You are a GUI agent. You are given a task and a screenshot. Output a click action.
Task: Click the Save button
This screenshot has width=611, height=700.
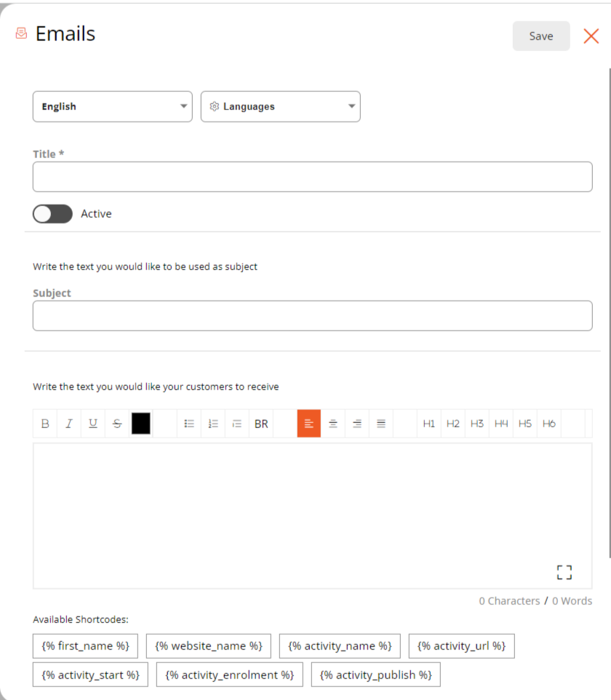point(541,36)
